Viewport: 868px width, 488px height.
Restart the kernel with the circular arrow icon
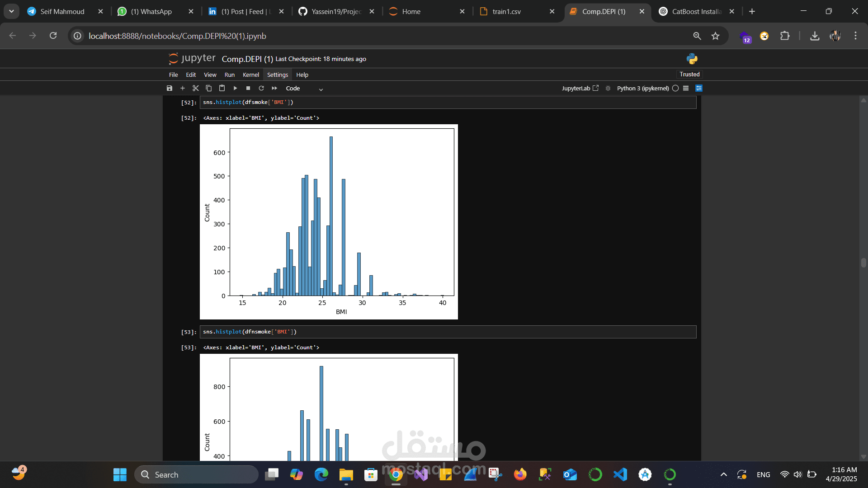point(261,88)
